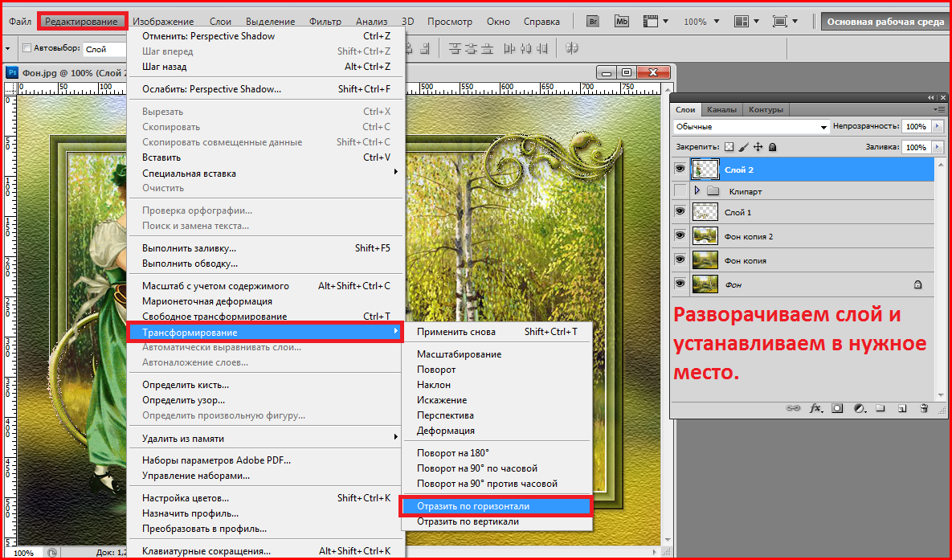Open the Редактирование menu
Viewport: 952px width, 560px height.
81,21
